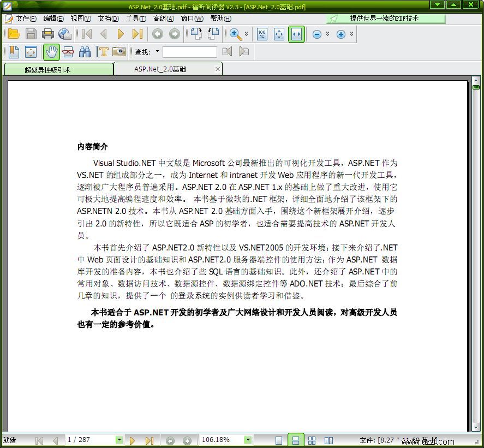Open the 高级(A) menu
484x448 pixels.
point(164,19)
